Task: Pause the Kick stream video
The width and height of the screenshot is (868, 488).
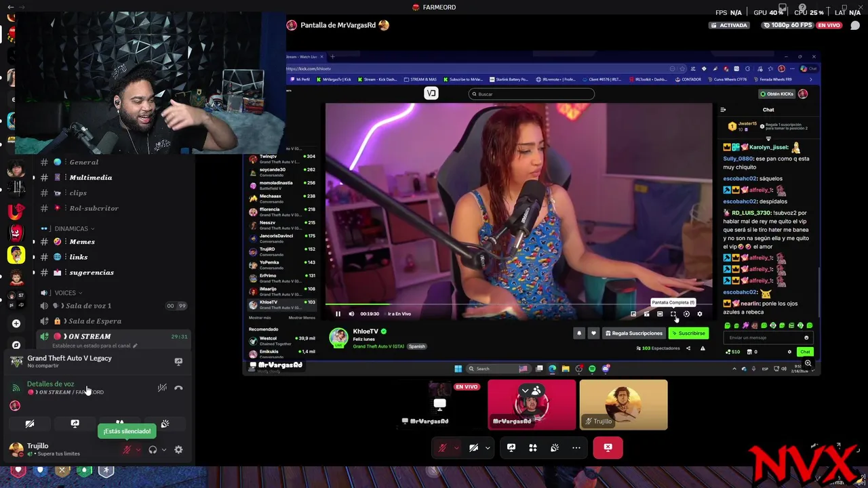Action: click(338, 314)
